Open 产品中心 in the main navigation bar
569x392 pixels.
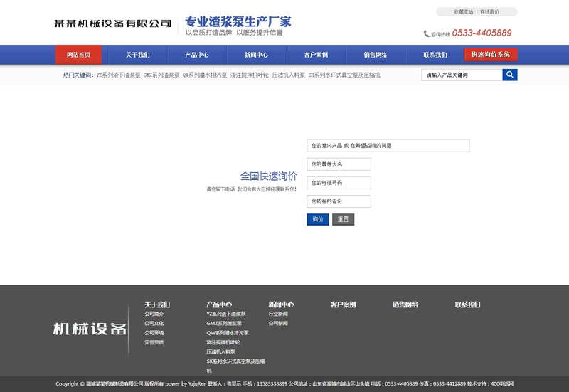click(x=196, y=55)
